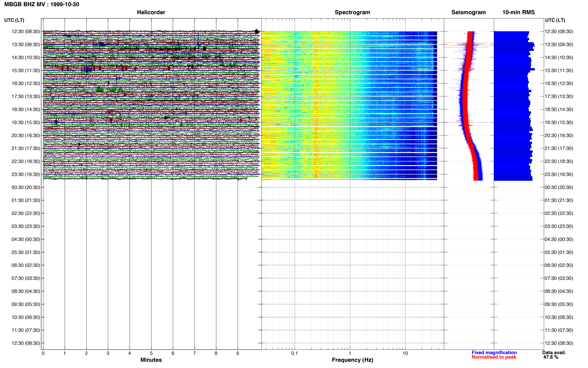Click the 23:30 (19:30) label on the helicorder axis
Screen dimensions: 588x368
(26, 174)
